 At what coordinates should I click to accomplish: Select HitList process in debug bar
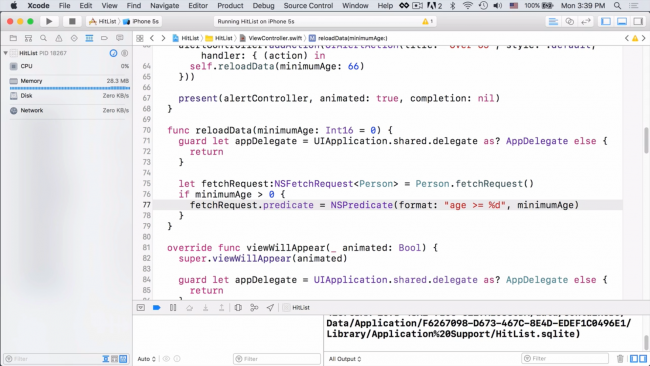click(x=296, y=308)
